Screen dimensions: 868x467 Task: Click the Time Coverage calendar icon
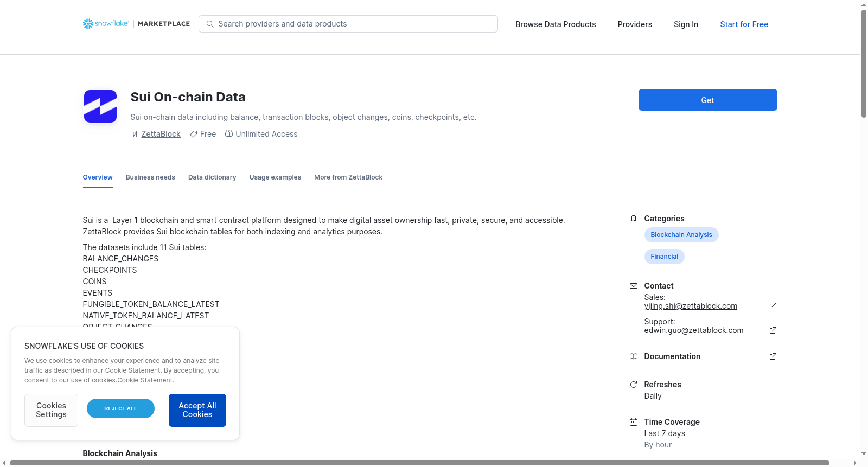[x=634, y=422]
